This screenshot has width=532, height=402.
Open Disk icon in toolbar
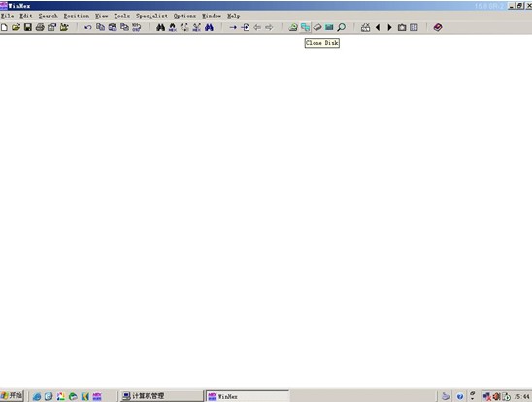coord(293,27)
